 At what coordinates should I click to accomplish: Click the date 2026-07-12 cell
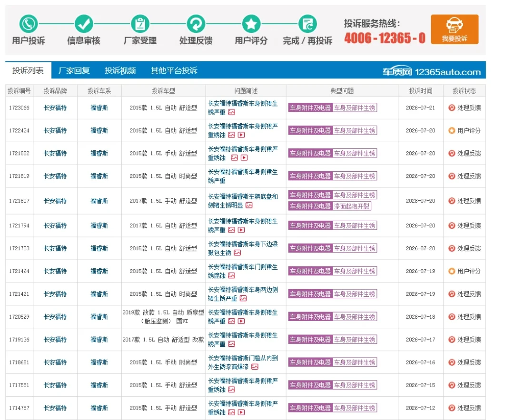(x=420, y=408)
